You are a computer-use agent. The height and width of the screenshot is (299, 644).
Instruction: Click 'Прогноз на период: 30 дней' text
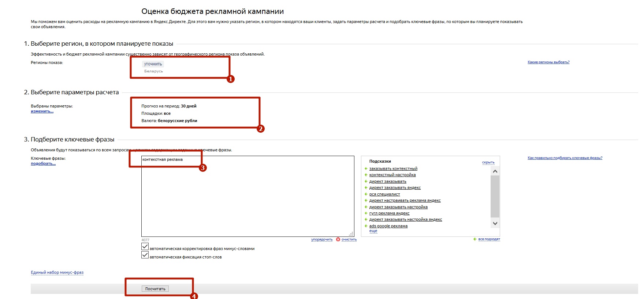point(169,106)
